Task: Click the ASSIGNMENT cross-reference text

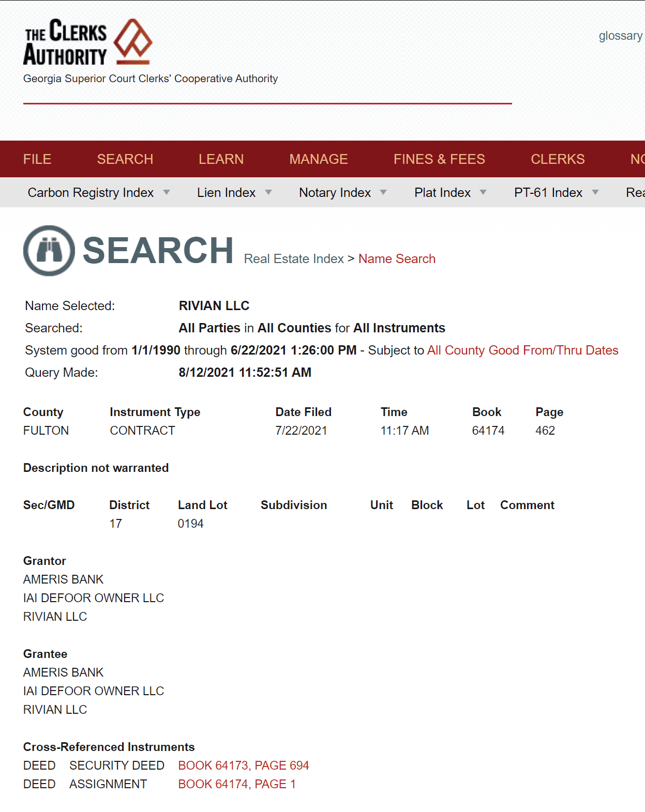Action: pos(108,784)
